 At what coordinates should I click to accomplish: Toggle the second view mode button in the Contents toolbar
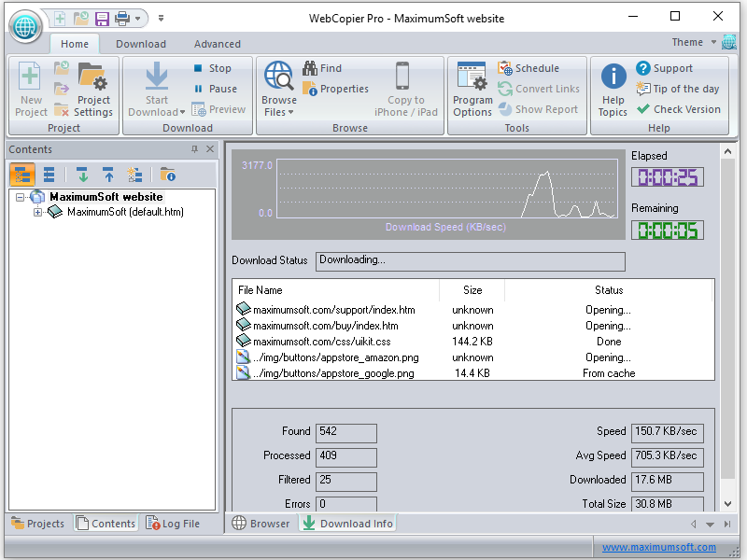click(x=49, y=175)
